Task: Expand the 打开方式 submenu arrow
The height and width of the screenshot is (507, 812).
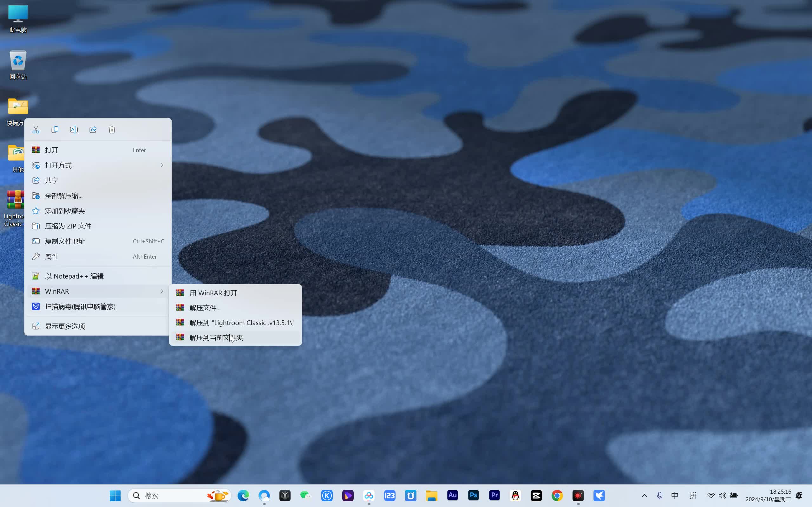Action: coord(162,165)
